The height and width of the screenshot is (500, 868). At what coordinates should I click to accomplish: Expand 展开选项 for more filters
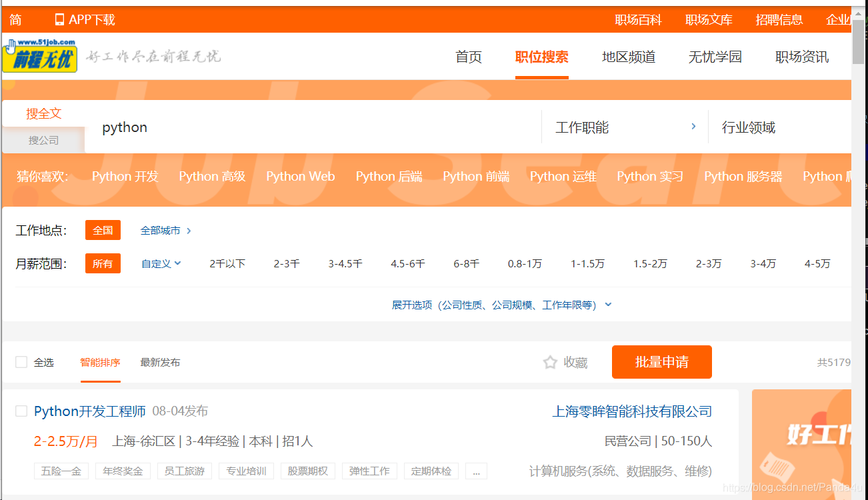click(x=501, y=305)
